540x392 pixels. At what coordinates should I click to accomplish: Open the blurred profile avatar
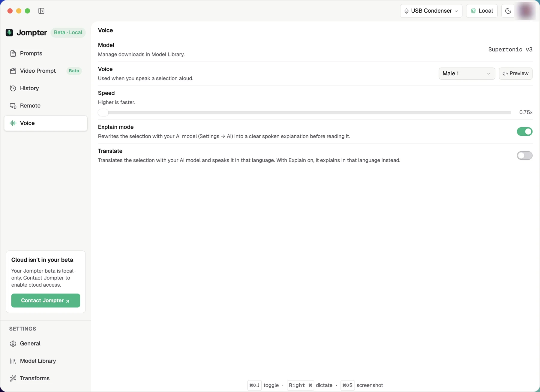526,11
